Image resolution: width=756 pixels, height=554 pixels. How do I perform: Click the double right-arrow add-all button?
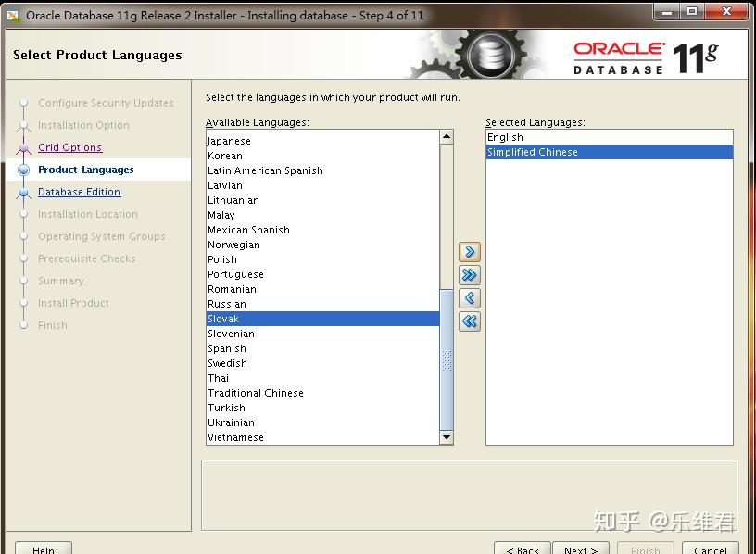pos(469,275)
